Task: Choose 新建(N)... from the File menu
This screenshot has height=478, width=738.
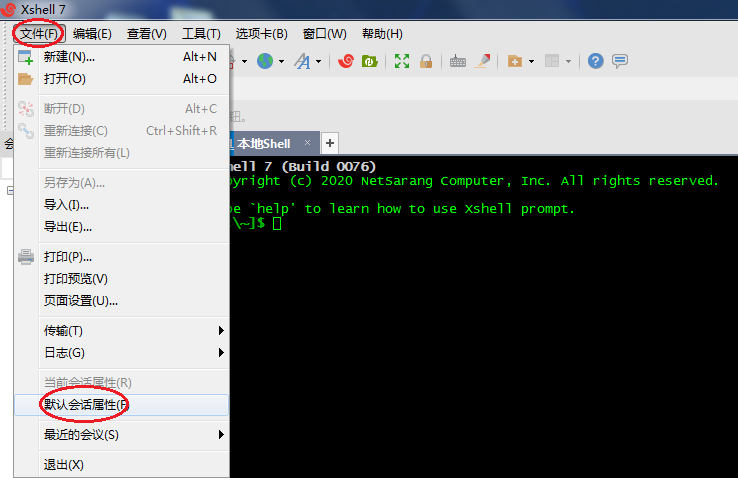Action: tap(122, 57)
